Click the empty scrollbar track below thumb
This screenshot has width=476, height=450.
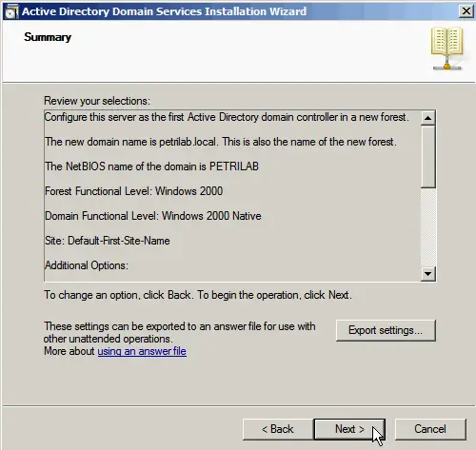427,227
